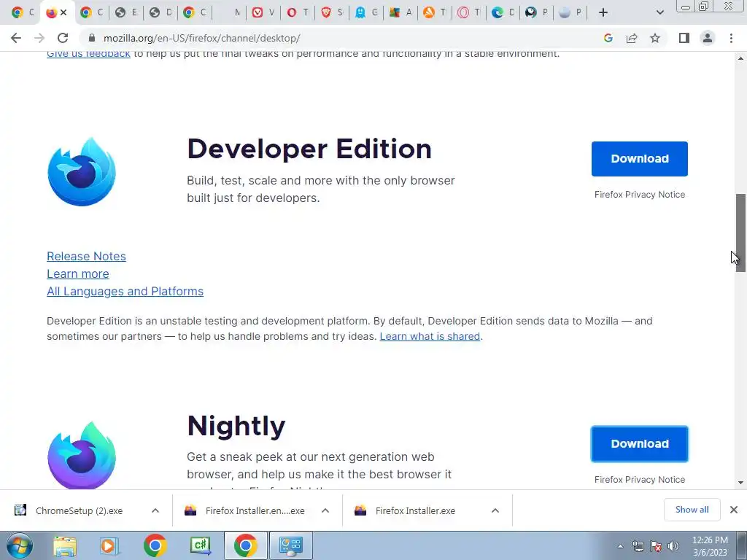Close the downloads bar
747x560 pixels.
[x=734, y=510]
